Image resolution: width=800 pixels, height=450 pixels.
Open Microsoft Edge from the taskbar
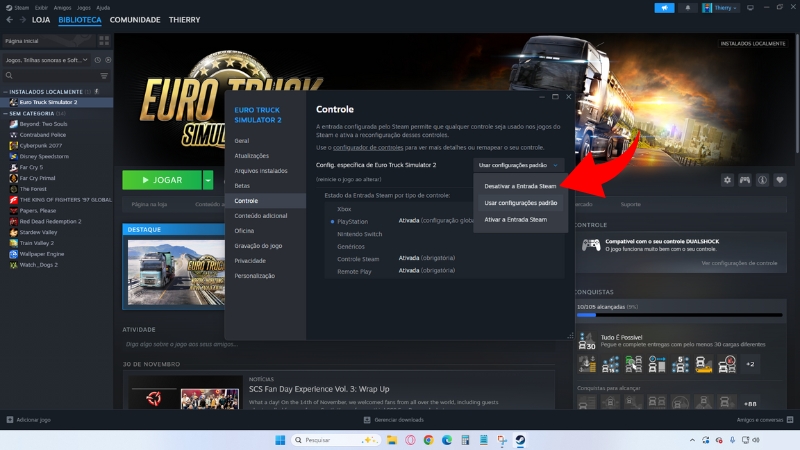pyautogui.click(x=447, y=440)
